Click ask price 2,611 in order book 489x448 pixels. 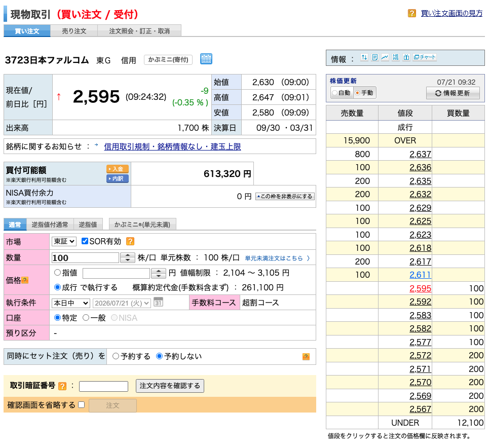pyautogui.click(x=420, y=275)
